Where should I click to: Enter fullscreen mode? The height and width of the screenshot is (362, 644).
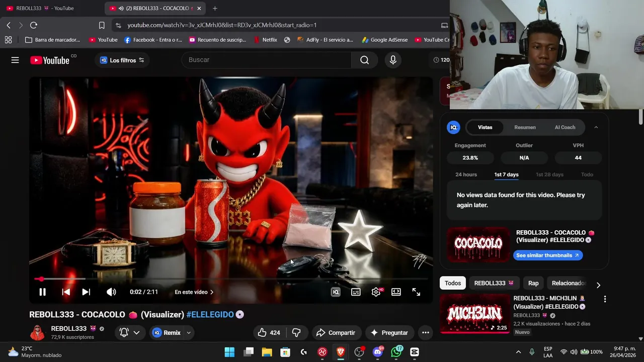pyautogui.click(x=416, y=292)
